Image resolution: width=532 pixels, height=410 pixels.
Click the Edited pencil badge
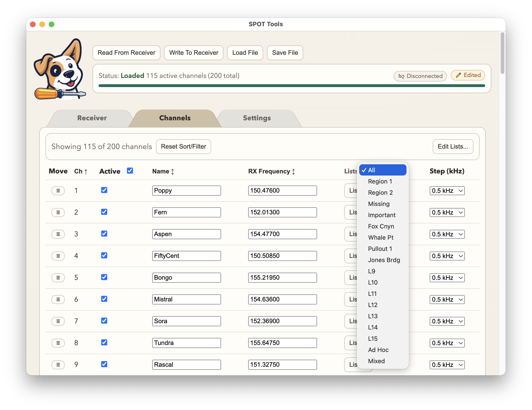click(x=468, y=75)
